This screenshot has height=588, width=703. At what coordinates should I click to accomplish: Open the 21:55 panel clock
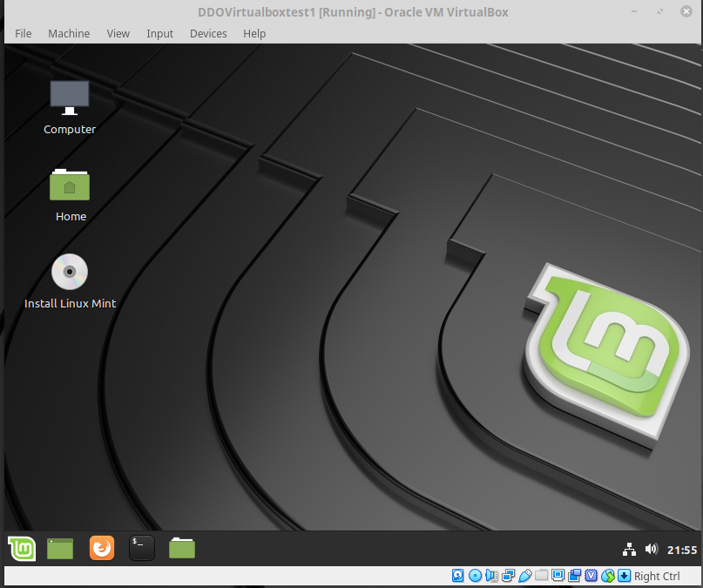point(682,550)
